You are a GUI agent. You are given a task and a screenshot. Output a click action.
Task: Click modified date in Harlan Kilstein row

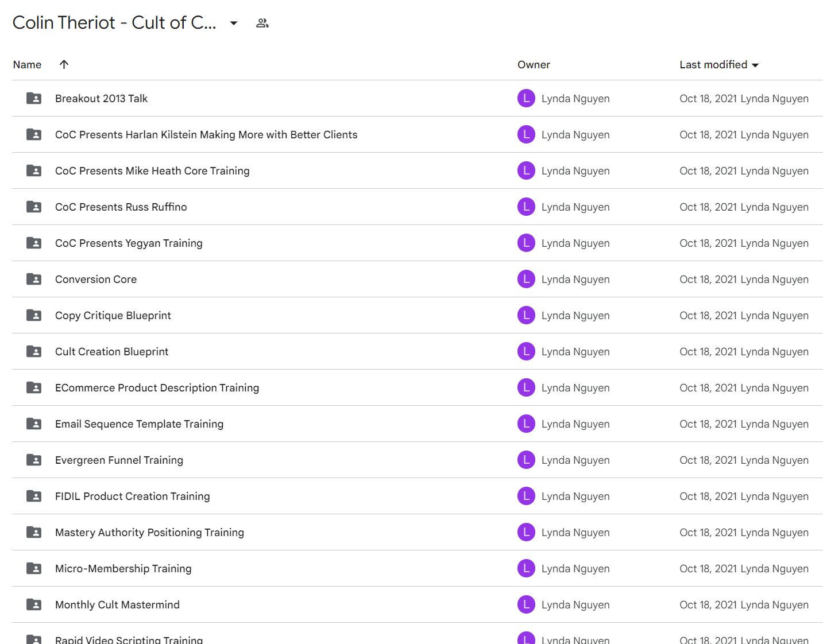point(744,135)
